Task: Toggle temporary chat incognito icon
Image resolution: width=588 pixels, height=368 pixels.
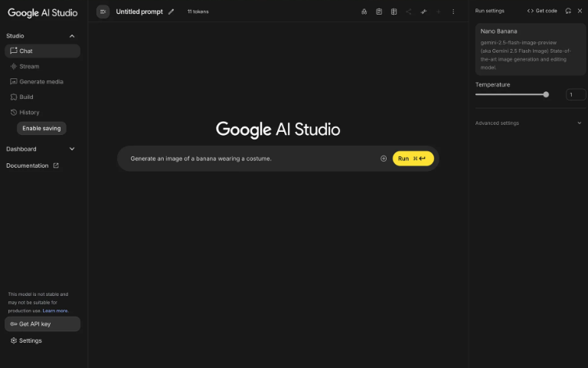Action: (364, 11)
